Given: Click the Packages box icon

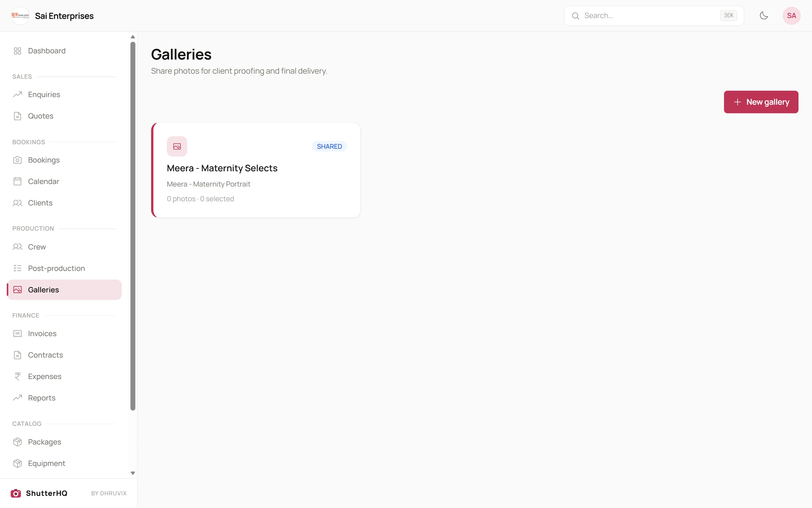Looking at the screenshot, I should [17, 442].
